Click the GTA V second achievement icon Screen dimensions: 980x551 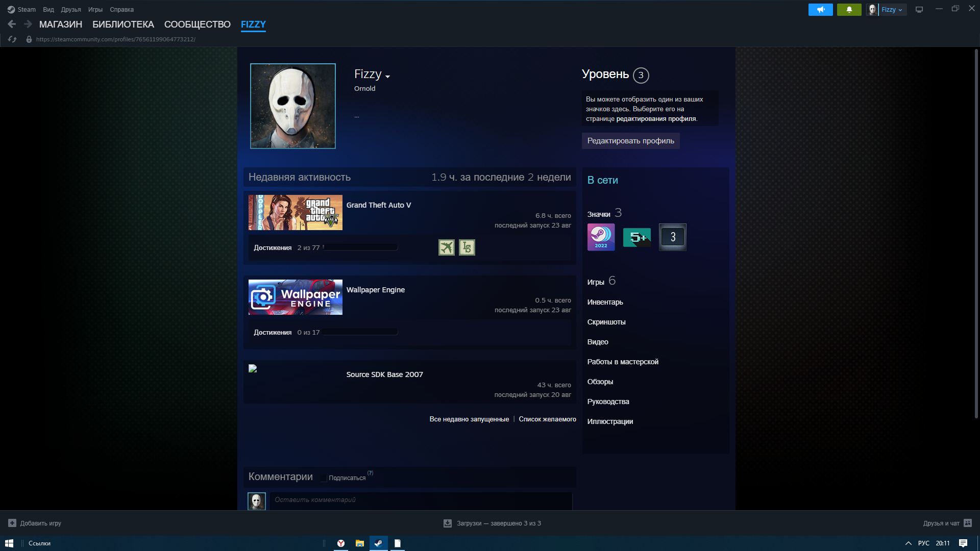[x=467, y=247]
